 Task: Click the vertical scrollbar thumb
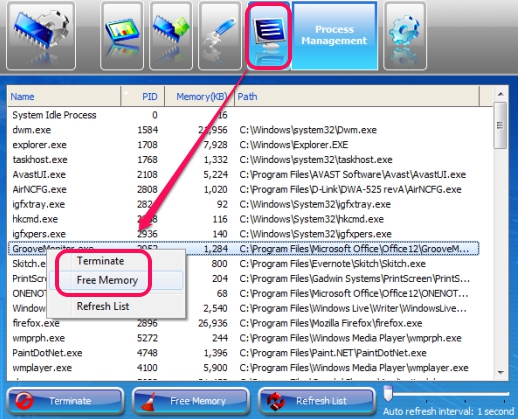point(500,125)
